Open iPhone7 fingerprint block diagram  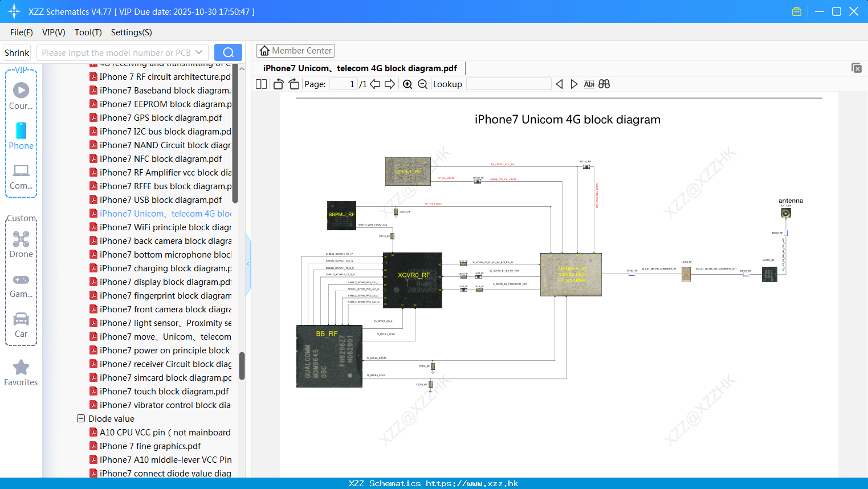tap(161, 296)
